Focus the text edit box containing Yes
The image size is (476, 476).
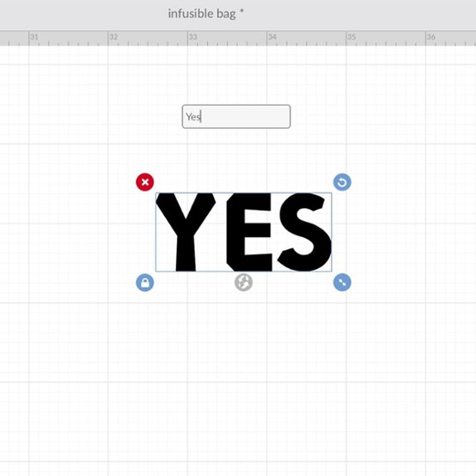click(x=236, y=117)
